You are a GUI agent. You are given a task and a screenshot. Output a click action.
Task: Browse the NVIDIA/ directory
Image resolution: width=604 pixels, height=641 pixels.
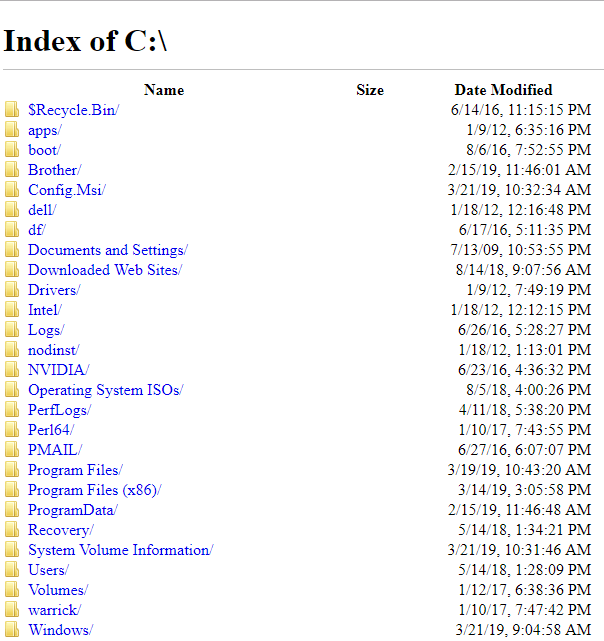point(58,370)
